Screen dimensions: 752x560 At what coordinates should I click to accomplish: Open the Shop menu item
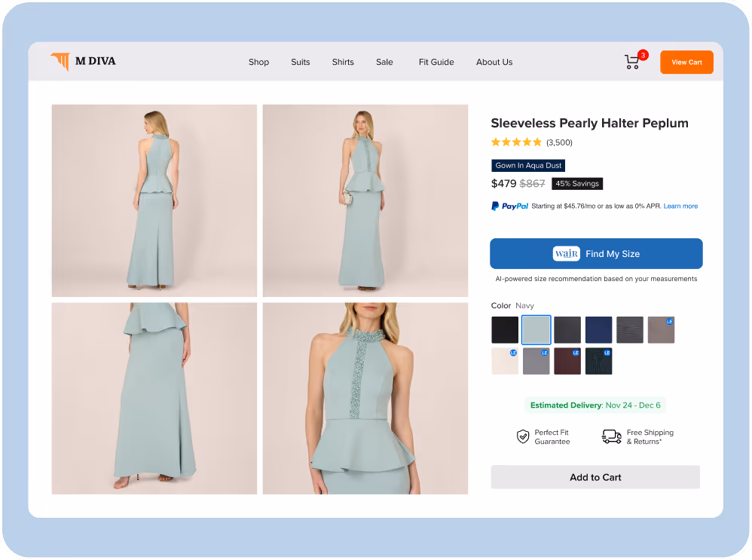click(x=258, y=62)
